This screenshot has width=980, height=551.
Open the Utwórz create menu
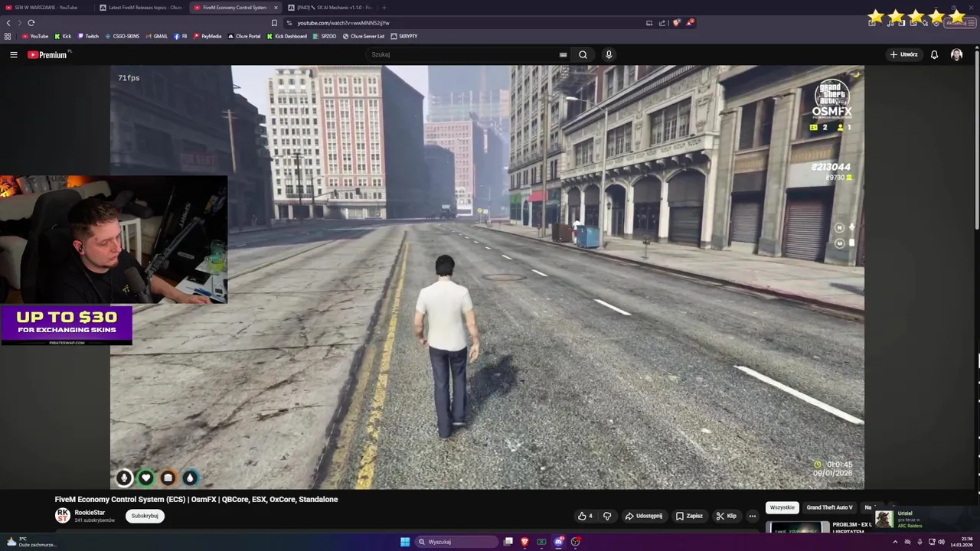tap(904, 54)
